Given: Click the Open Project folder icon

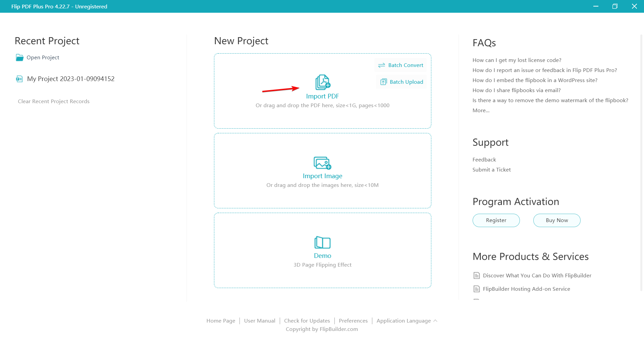Looking at the screenshot, I should [x=20, y=58].
